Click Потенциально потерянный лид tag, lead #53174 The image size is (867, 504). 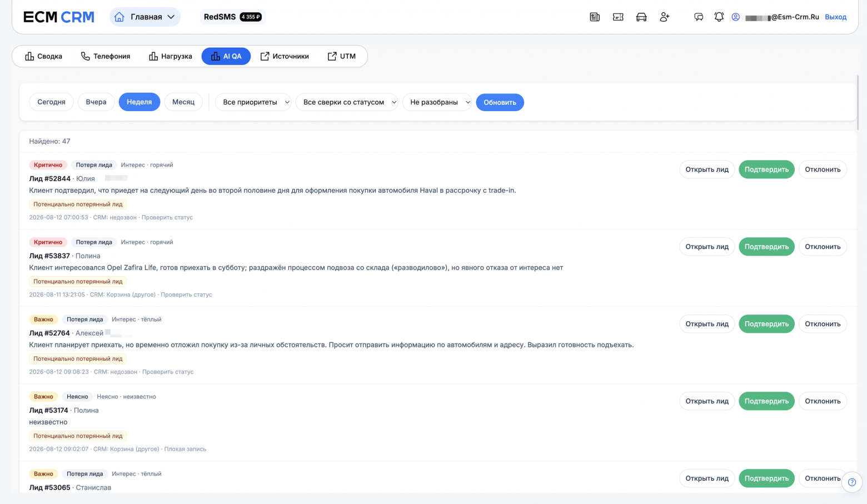pos(78,436)
